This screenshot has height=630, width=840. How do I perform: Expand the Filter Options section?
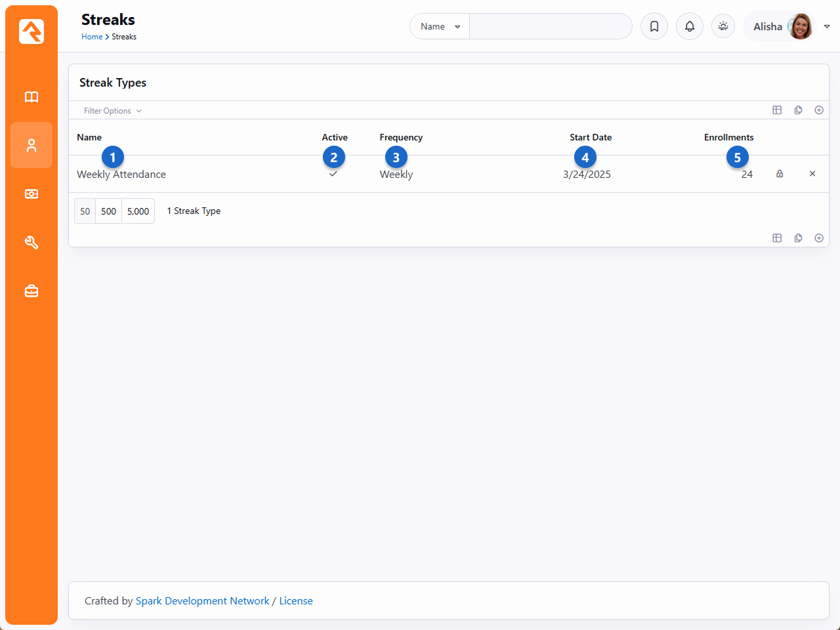click(112, 111)
